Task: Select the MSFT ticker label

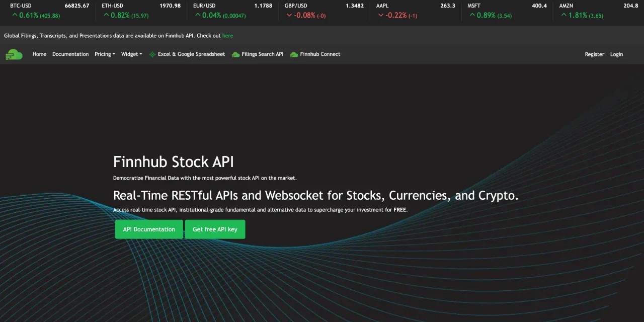Action: (x=474, y=6)
